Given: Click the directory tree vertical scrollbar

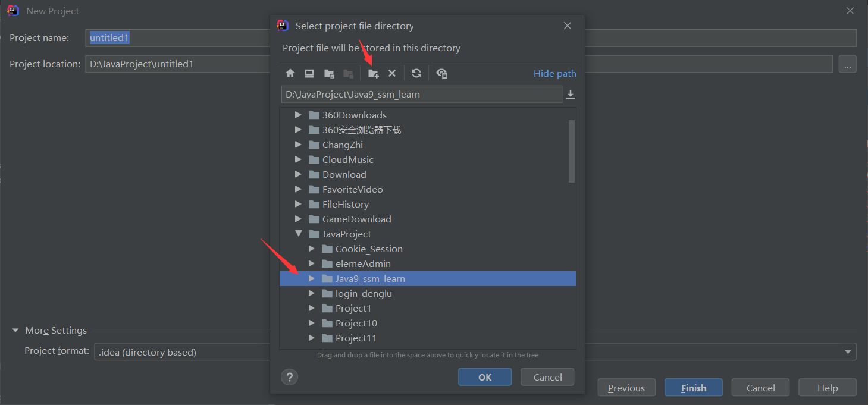Looking at the screenshot, I should (572, 151).
